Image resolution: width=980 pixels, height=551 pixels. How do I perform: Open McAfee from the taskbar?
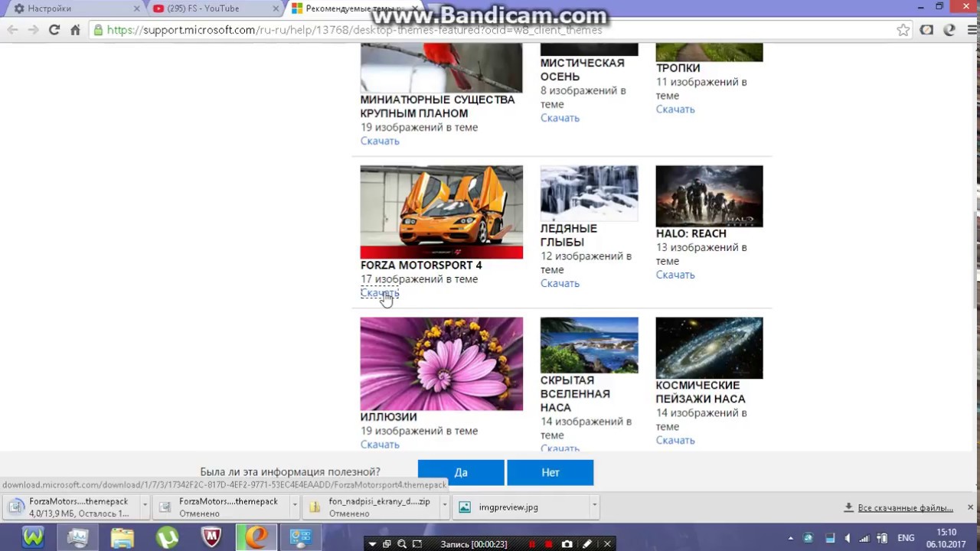(x=211, y=537)
